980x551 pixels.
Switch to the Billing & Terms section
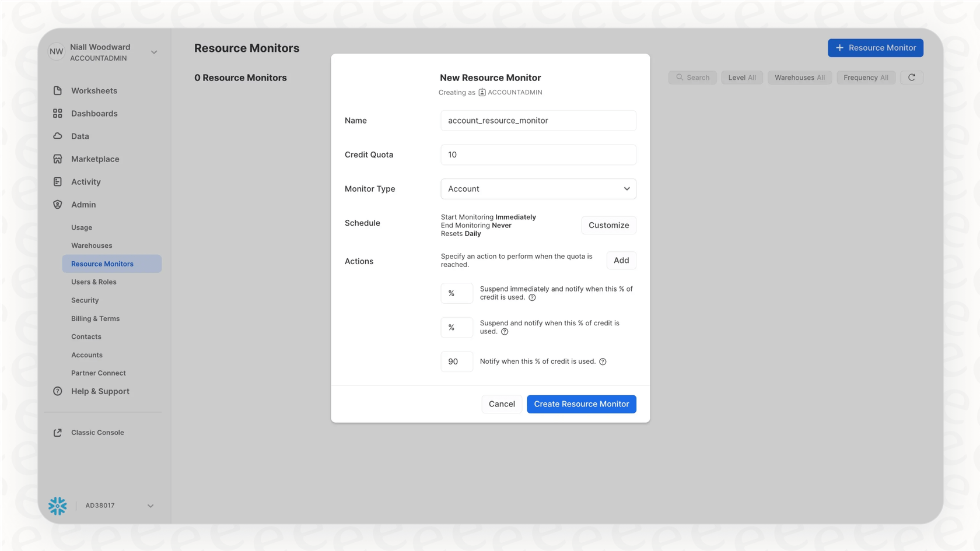[95, 318]
